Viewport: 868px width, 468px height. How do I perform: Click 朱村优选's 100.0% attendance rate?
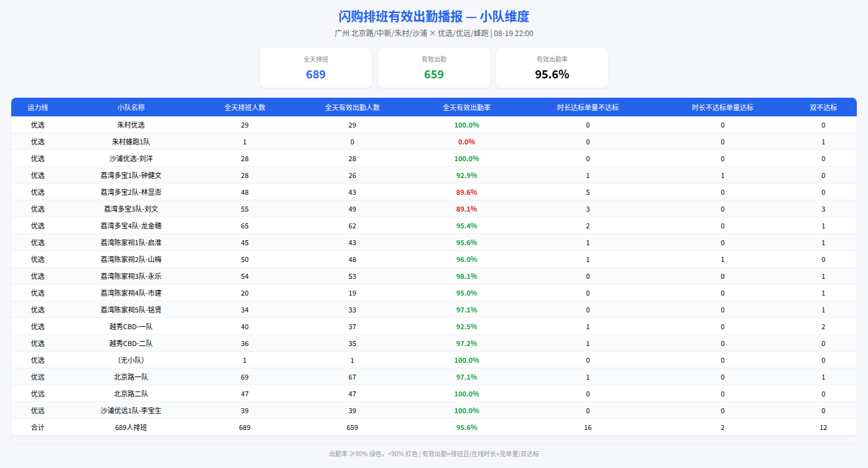click(x=467, y=125)
